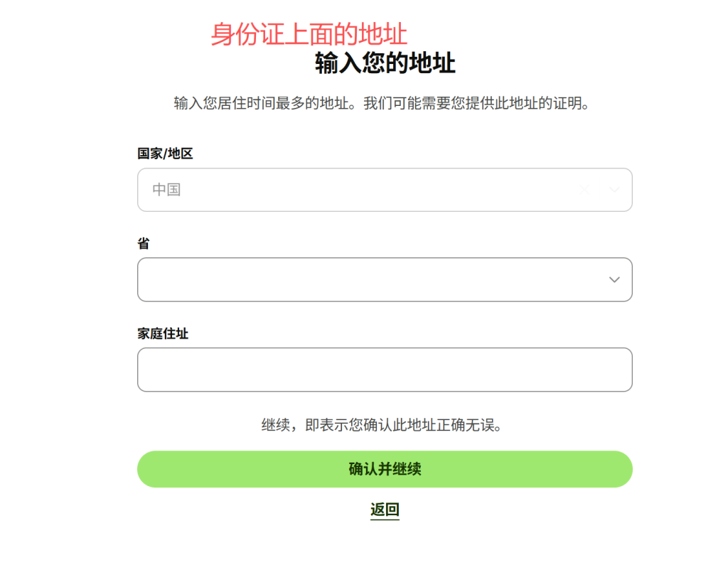Viewport: 728px width, 570px height.
Task: Click the 确认并继续 button
Action: (385, 469)
